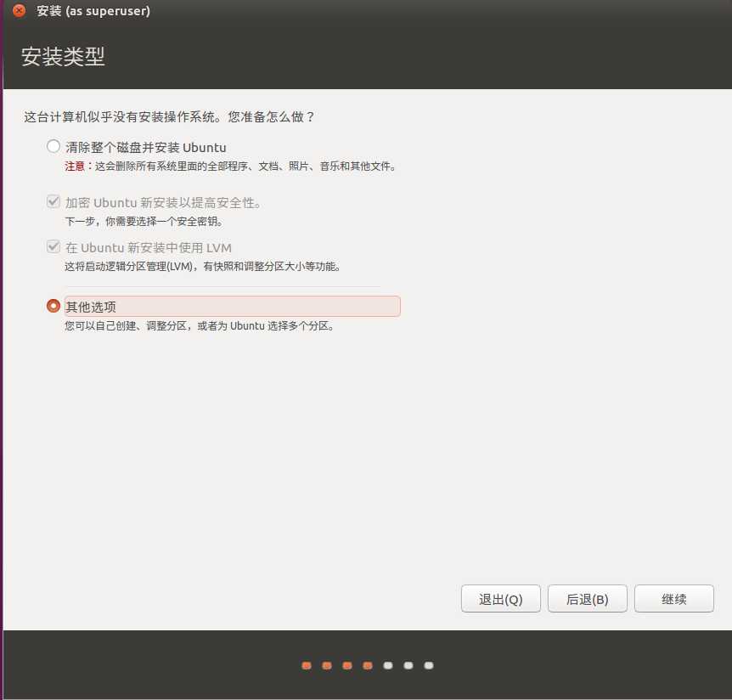
Task: Click the 加密 Ubuntu 新安装以提高安全性 label text
Action: point(163,203)
